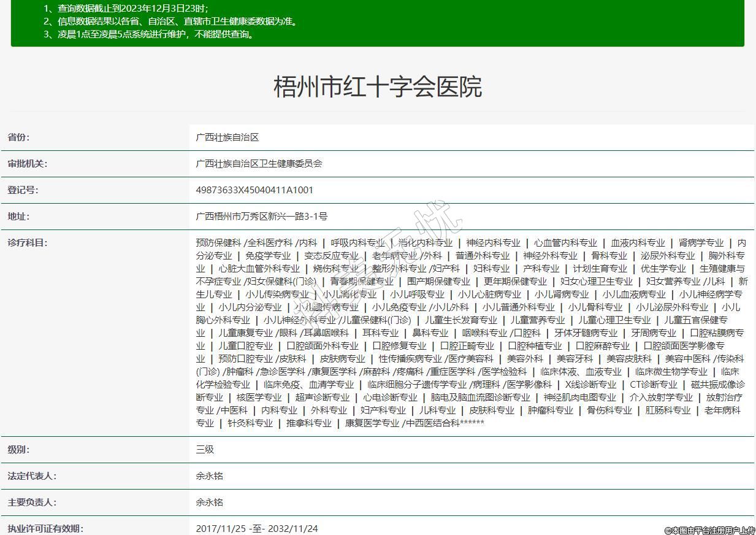The height and width of the screenshot is (535, 756).
Task: Select the 法定代表人 field label
Action: pyautogui.click(x=31, y=476)
